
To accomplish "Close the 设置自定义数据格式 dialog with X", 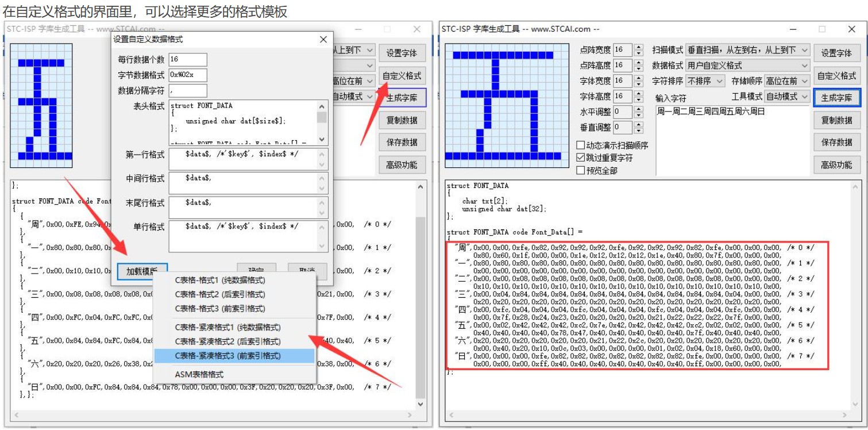I will 323,39.
